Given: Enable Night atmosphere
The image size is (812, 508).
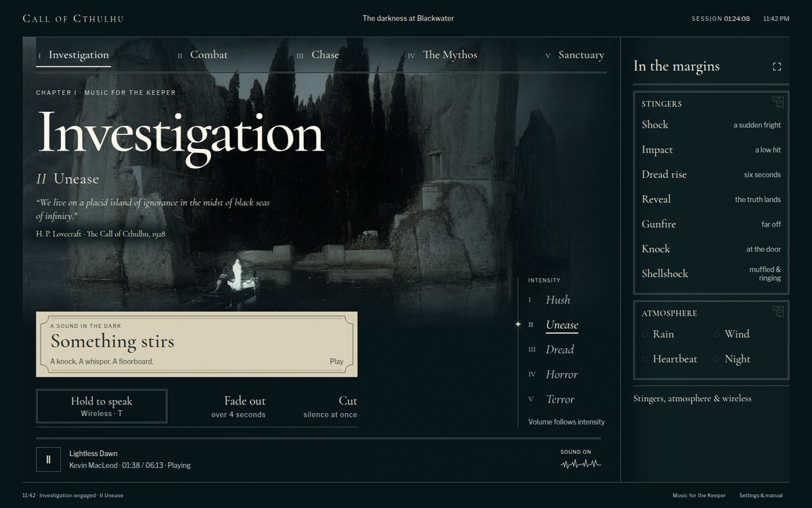Looking at the screenshot, I should point(732,359).
